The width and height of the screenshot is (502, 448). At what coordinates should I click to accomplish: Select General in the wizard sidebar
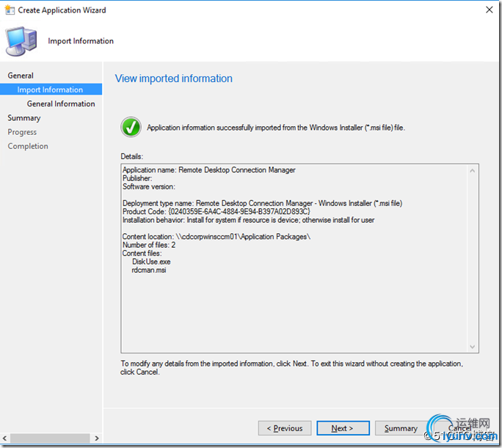(x=21, y=76)
